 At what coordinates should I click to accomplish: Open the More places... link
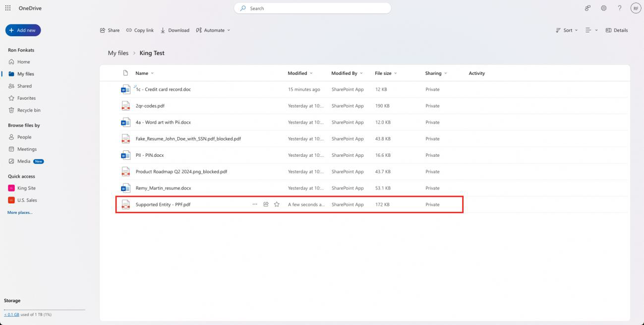pyautogui.click(x=20, y=212)
